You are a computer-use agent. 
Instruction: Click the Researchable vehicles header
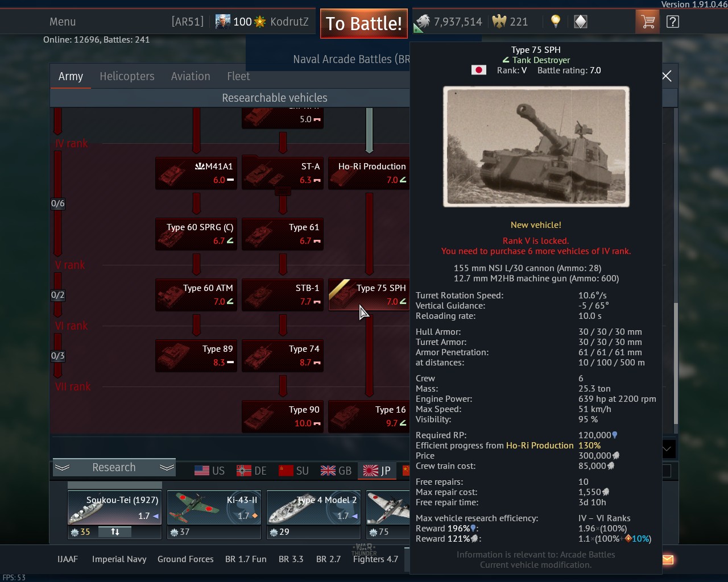[275, 98]
